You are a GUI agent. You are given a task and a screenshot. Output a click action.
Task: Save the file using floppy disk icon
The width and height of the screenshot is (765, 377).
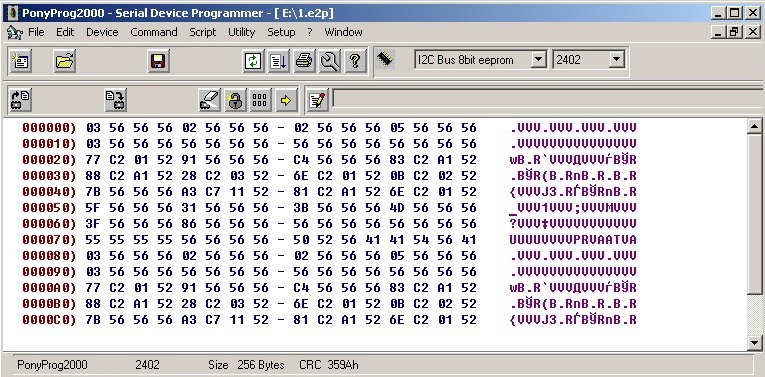coord(158,61)
